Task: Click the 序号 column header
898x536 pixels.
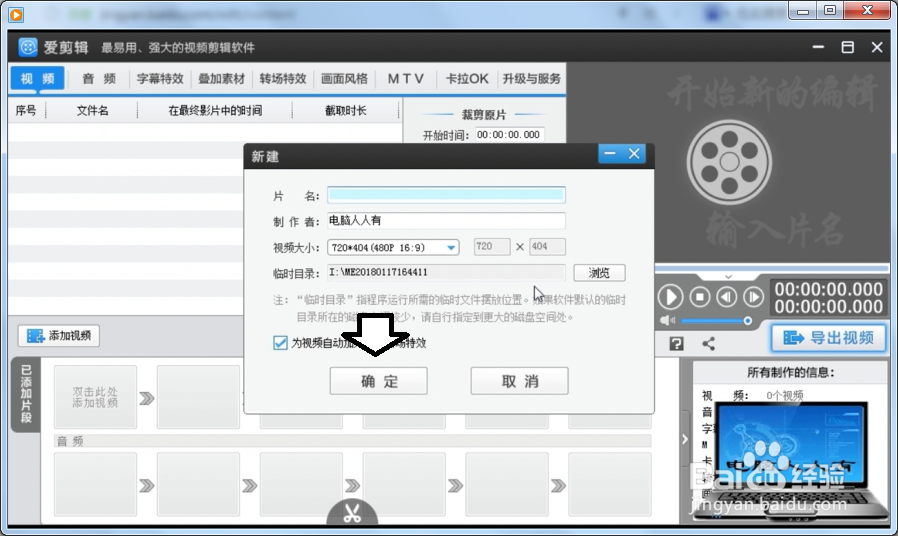Action: (26, 111)
